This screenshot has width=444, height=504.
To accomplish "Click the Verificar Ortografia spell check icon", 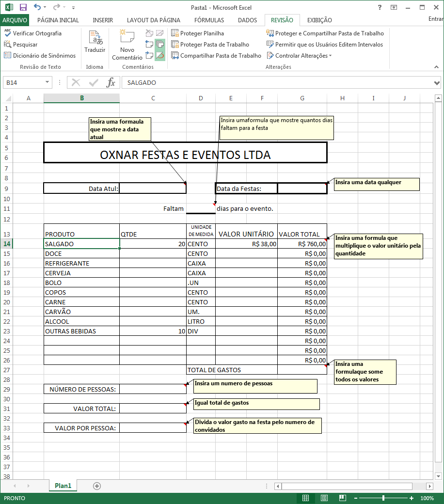I will coord(7,33).
